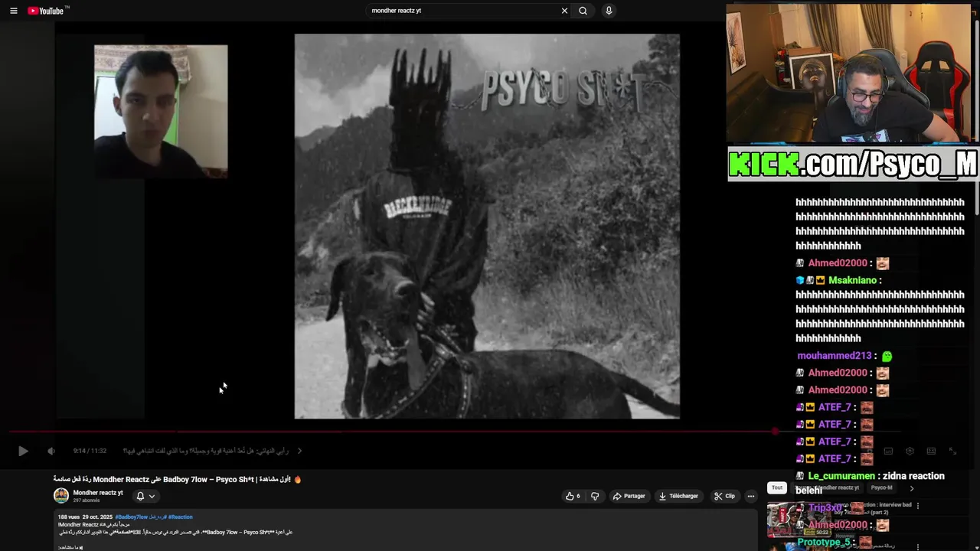This screenshot has width=980, height=551.
Task: Open Mondher reactz yt channel avatar
Action: click(x=60, y=496)
